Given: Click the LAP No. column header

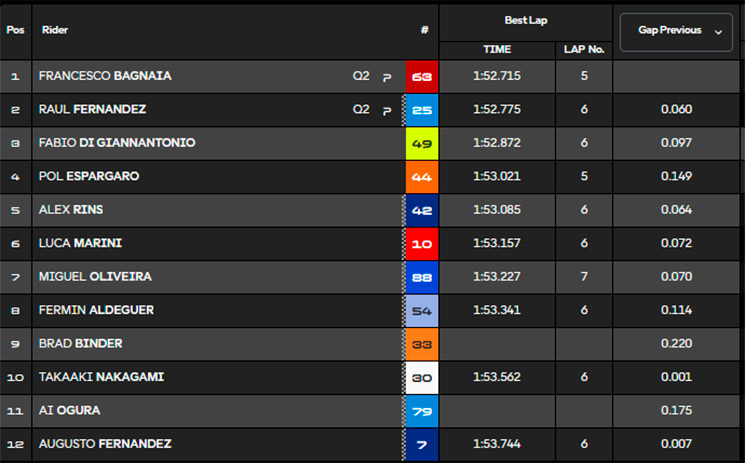Looking at the screenshot, I should 584,49.
